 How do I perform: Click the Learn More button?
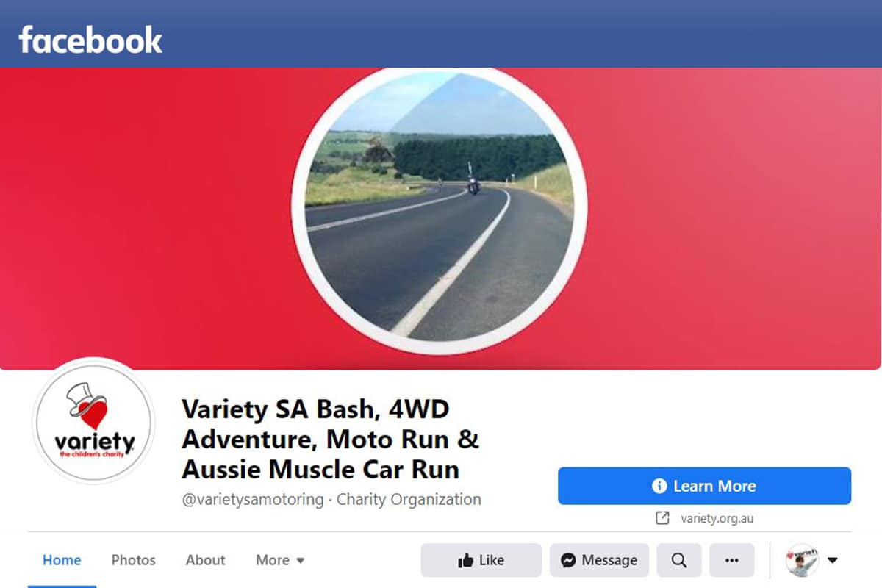[x=704, y=486]
